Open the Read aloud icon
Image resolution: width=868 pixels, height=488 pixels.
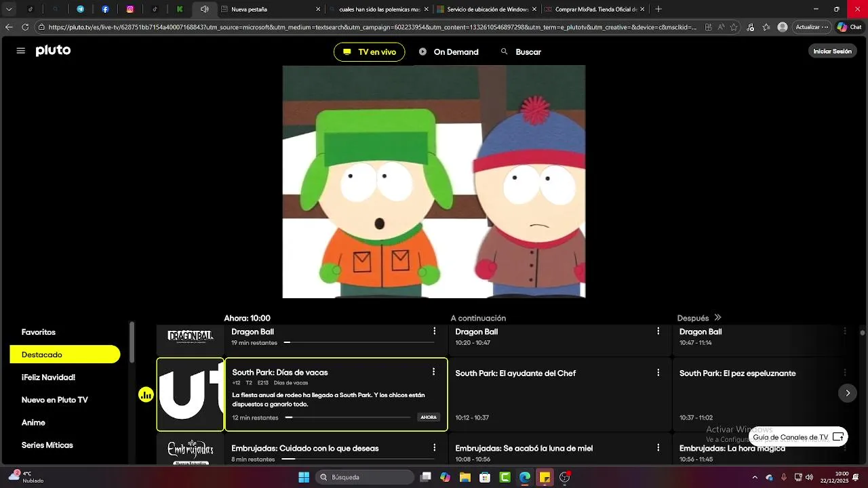[x=722, y=27]
